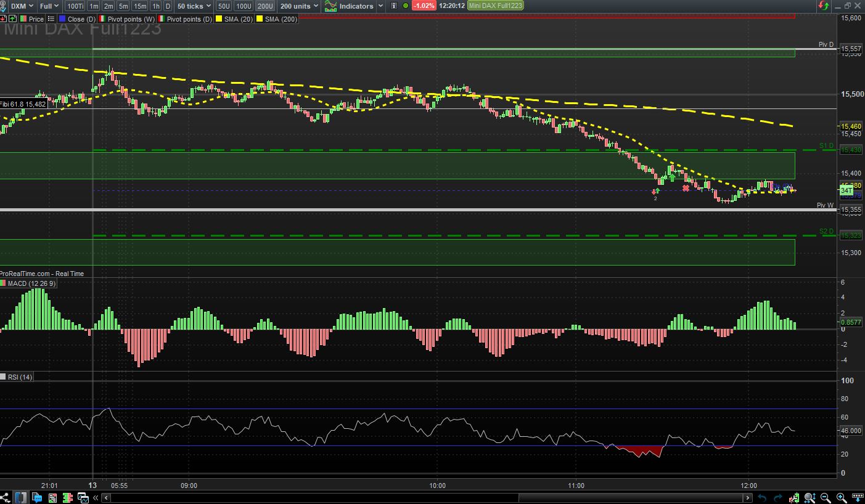Viewport: 865px width, 504px height.
Task: Select the SMA (200) indicator label
Action: 281,19
